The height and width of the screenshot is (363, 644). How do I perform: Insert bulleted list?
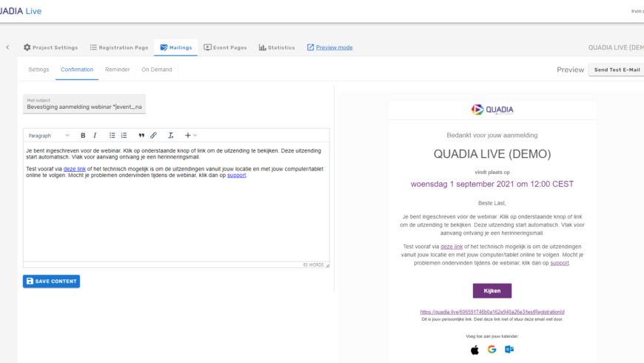click(112, 136)
